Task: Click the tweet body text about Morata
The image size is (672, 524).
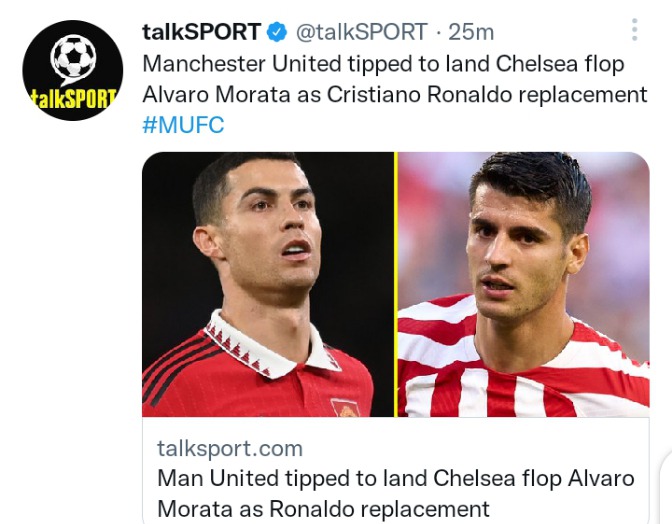Action: [395, 79]
